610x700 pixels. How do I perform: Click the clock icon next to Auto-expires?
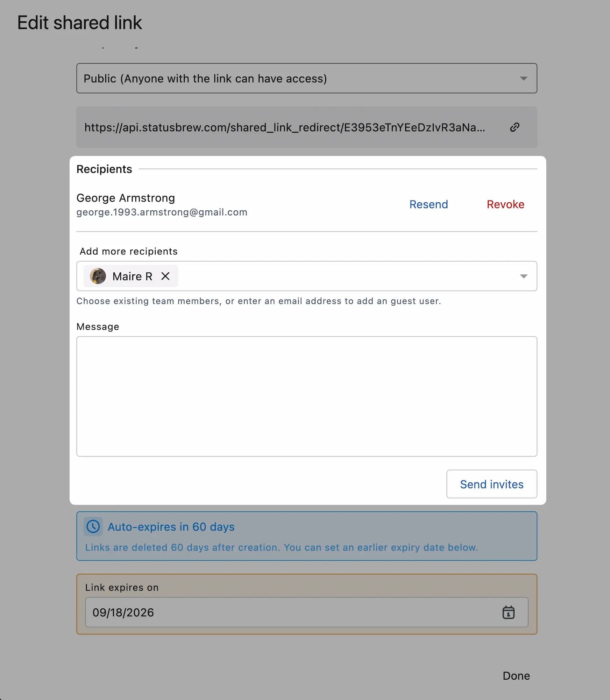[93, 527]
